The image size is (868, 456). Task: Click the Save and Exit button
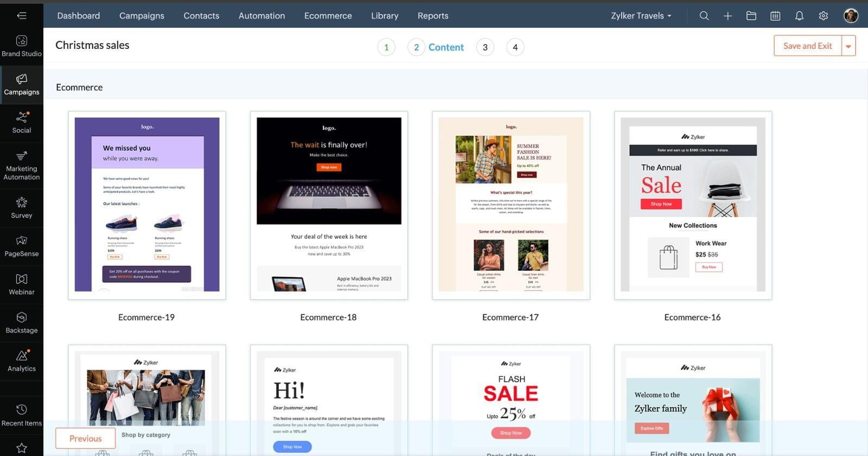[807, 46]
